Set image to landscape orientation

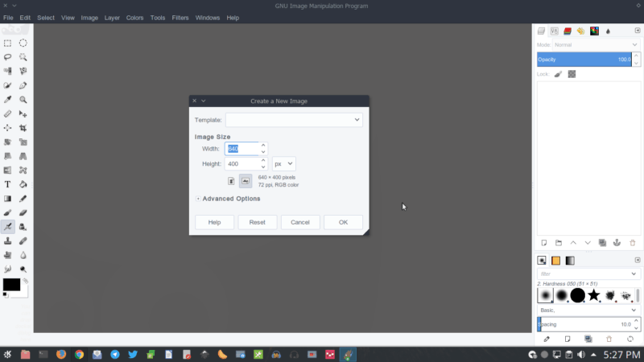[x=246, y=181]
